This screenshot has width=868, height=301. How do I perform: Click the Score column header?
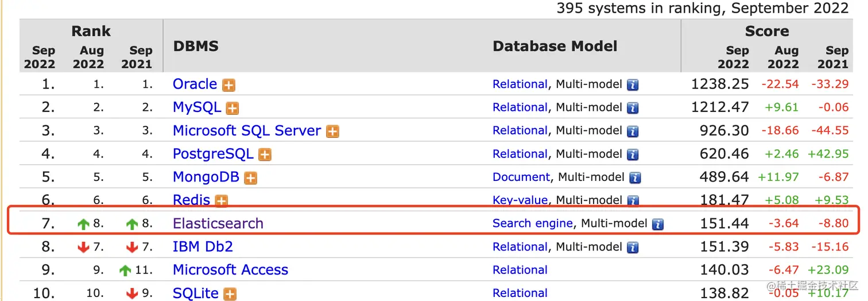767,31
